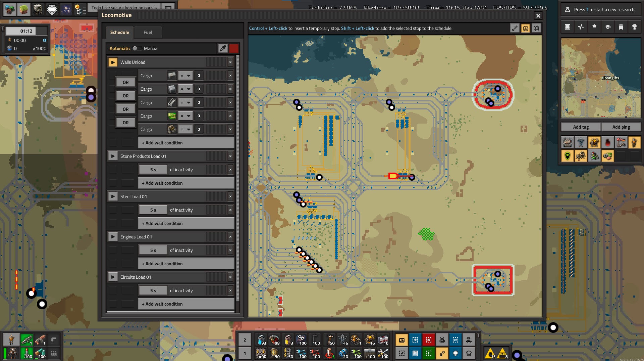Toggle player character display on the minimap
The height and width of the screenshot is (361, 644).
tap(634, 143)
